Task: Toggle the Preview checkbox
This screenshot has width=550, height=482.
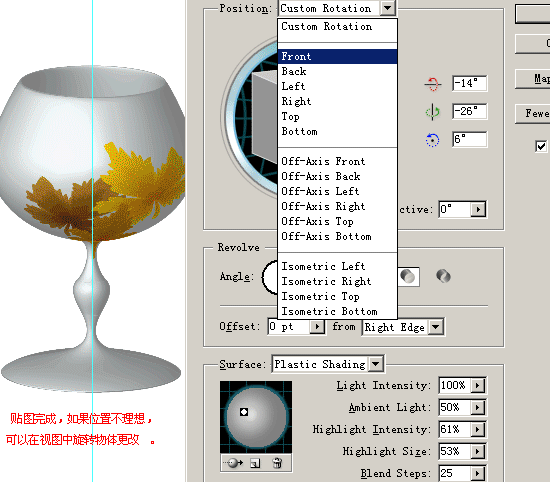Action: click(x=541, y=146)
